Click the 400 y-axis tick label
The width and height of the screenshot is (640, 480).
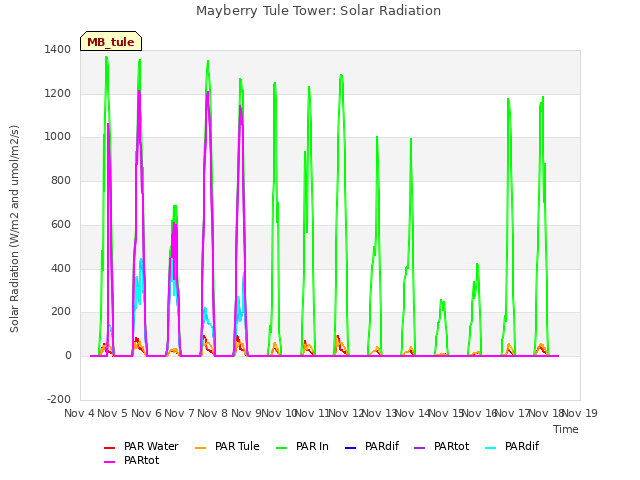pyautogui.click(x=61, y=269)
